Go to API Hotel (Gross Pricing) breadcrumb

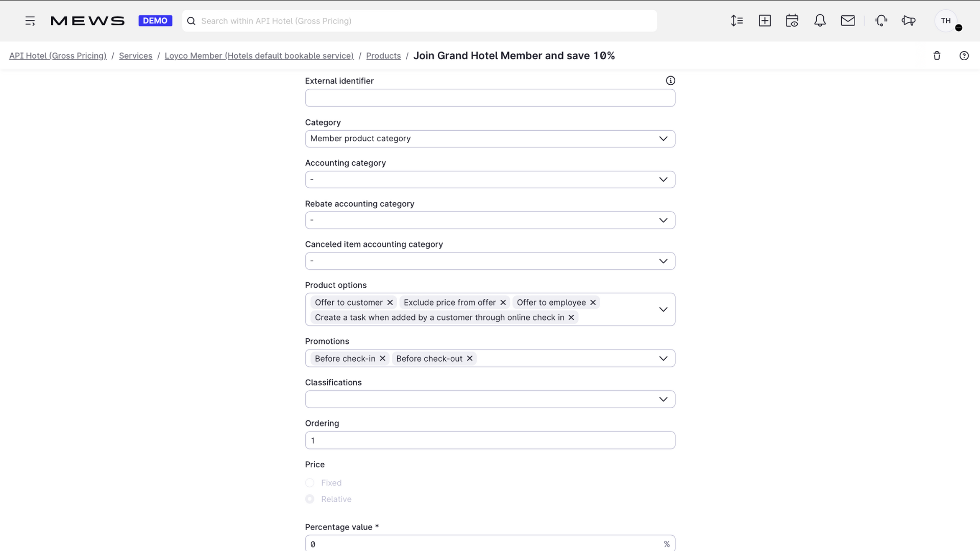coord(58,56)
